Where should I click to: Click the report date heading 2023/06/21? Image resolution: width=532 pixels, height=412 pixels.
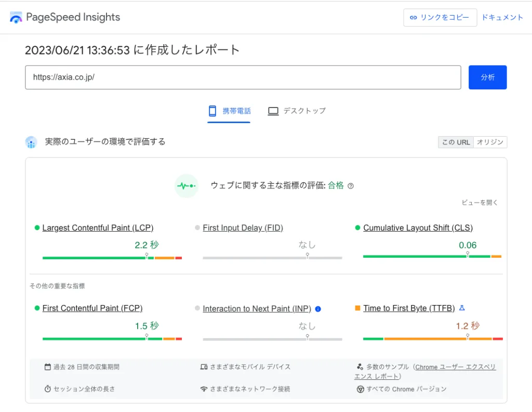coord(132,50)
